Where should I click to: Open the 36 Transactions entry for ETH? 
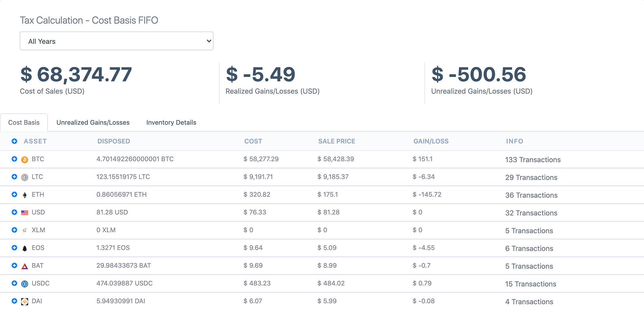531,195
